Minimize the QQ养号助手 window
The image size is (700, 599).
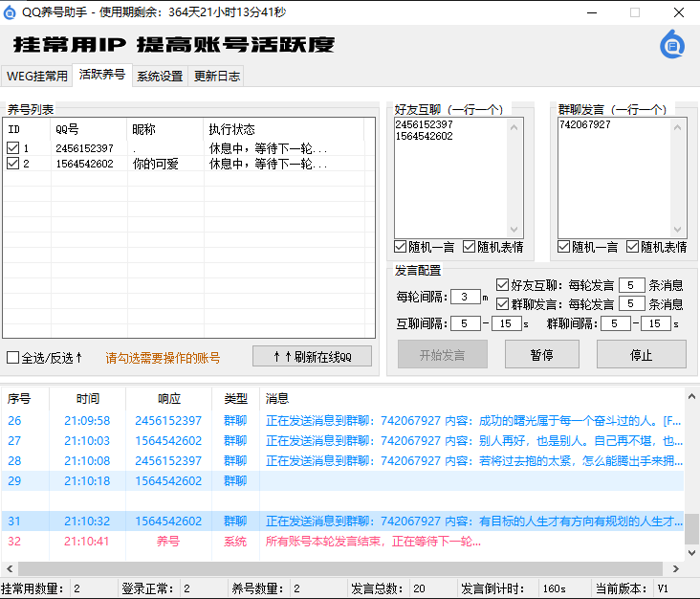[x=592, y=12]
